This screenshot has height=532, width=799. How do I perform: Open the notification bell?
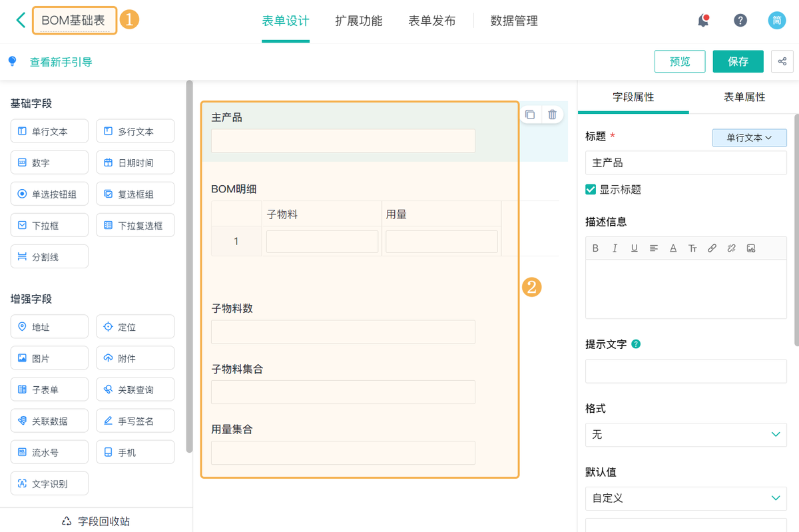[703, 21]
